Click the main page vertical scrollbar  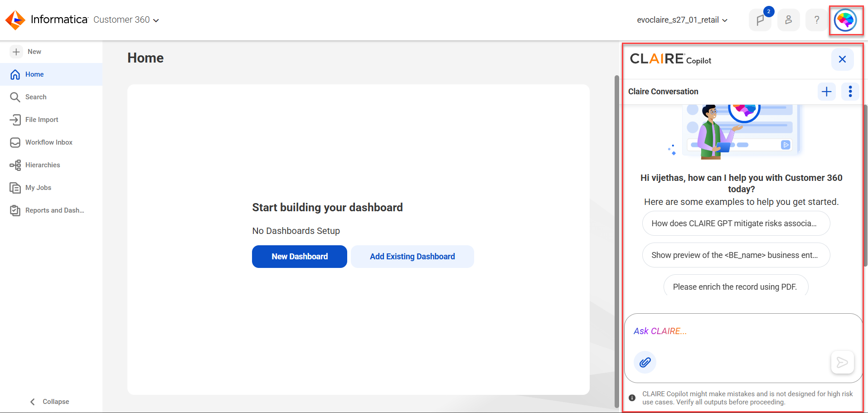tap(616, 241)
